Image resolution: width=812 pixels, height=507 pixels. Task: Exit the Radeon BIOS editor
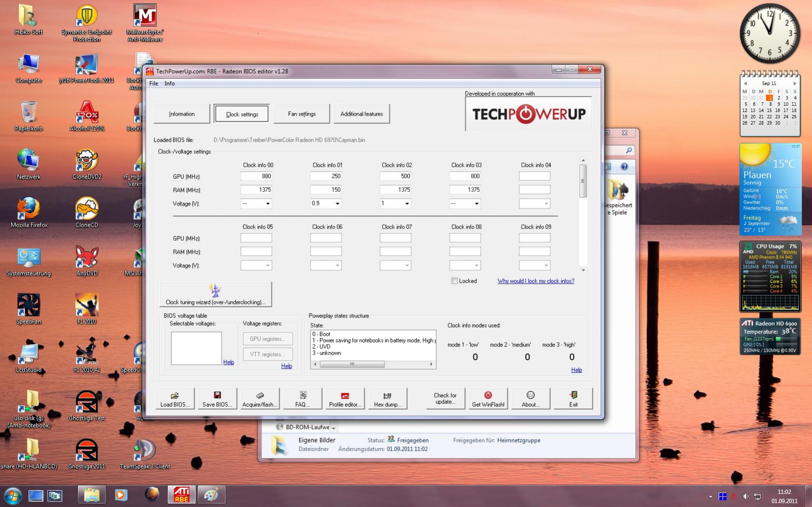pyautogui.click(x=573, y=399)
